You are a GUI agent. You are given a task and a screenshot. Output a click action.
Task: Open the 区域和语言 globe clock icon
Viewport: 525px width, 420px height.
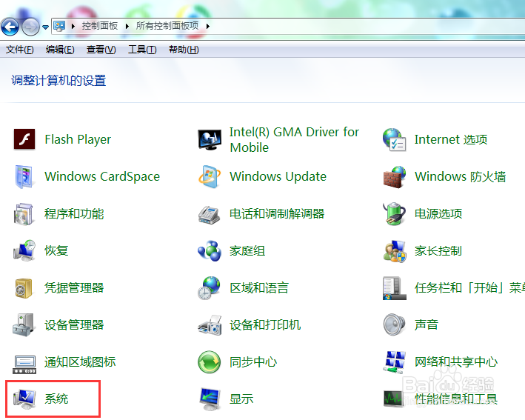point(210,288)
